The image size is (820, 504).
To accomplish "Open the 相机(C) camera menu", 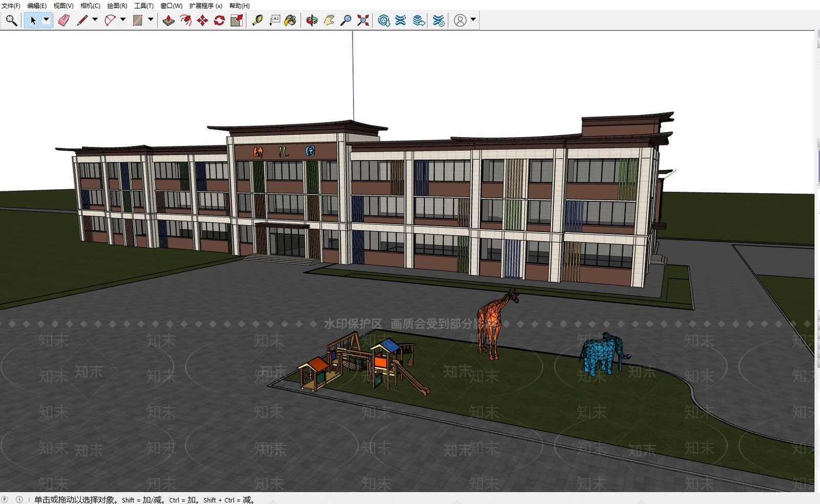I will click(90, 6).
